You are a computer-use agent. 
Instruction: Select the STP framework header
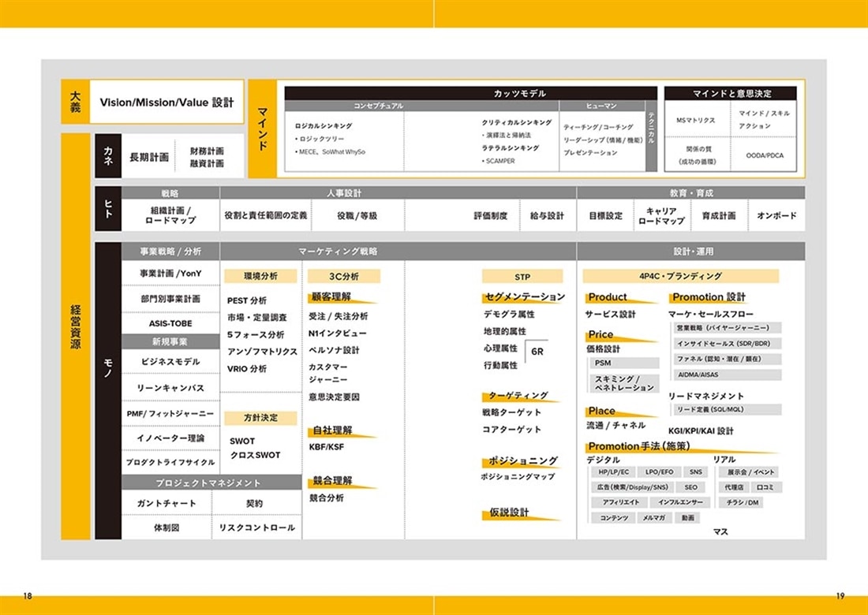522,276
